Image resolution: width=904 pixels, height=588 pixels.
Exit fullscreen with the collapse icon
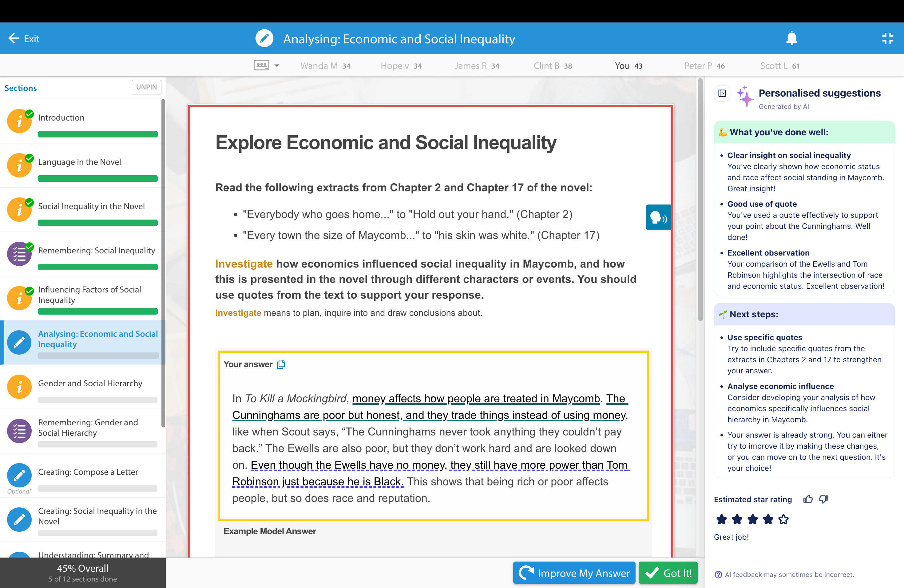tap(887, 38)
